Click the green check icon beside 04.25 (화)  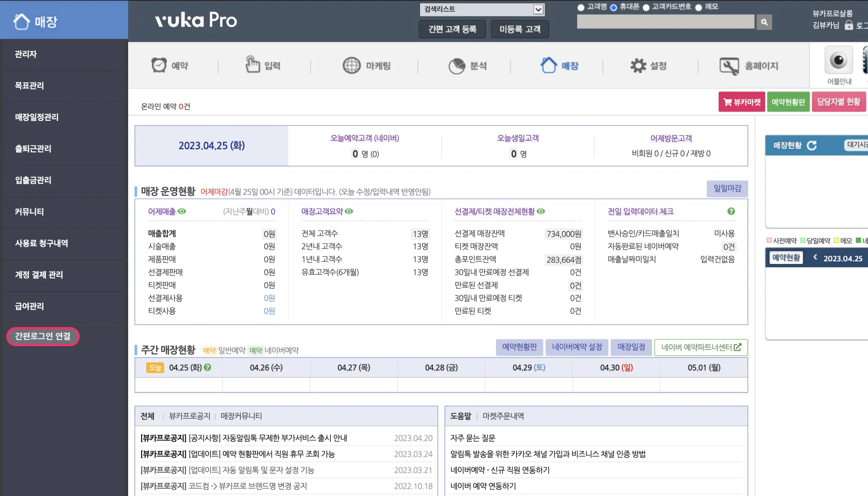[x=208, y=367]
